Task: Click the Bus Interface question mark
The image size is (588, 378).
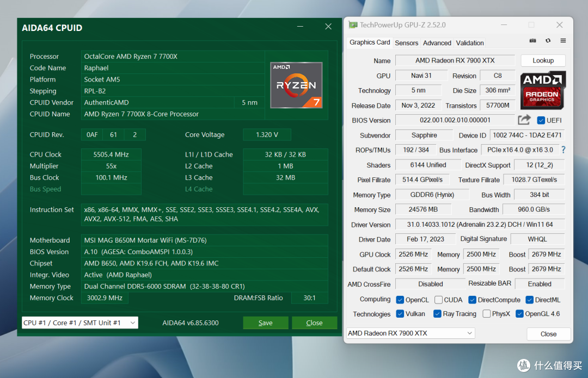Action: [563, 150]
